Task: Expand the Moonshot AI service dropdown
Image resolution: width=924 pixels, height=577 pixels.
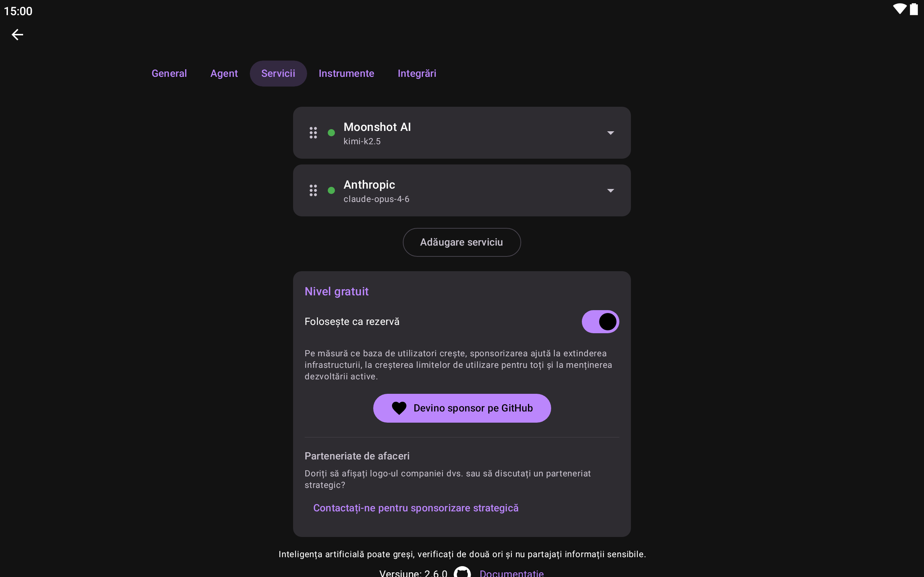Action: (611, 133)
